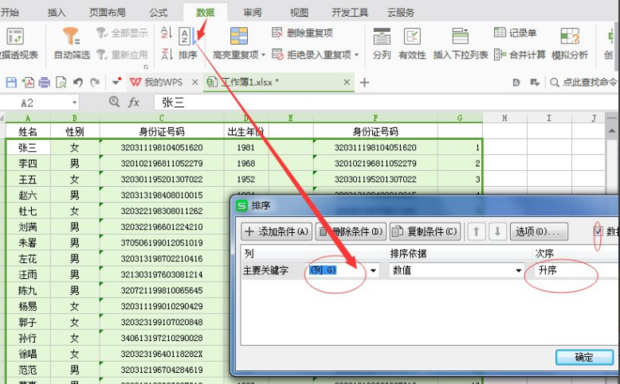This screenshot has width=620, height=384.
Task: Click the magnifier icon beside fx
Action: tap(114, 102)
